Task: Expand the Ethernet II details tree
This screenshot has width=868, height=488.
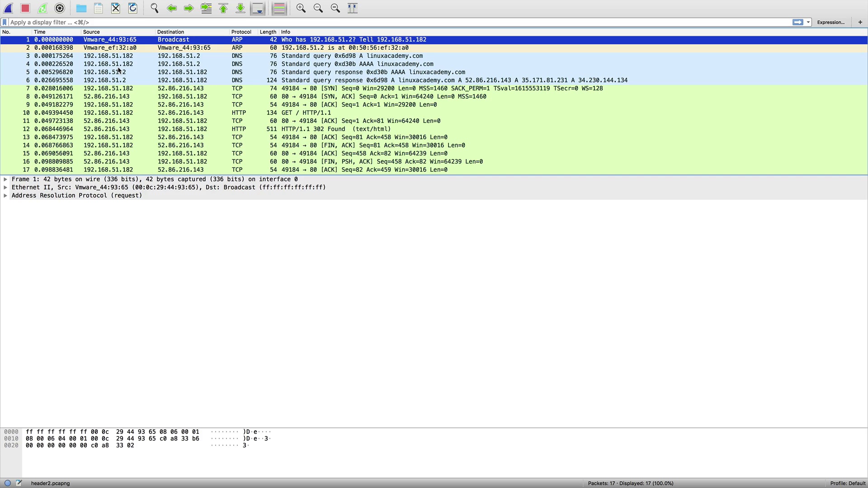Action: 5,188
